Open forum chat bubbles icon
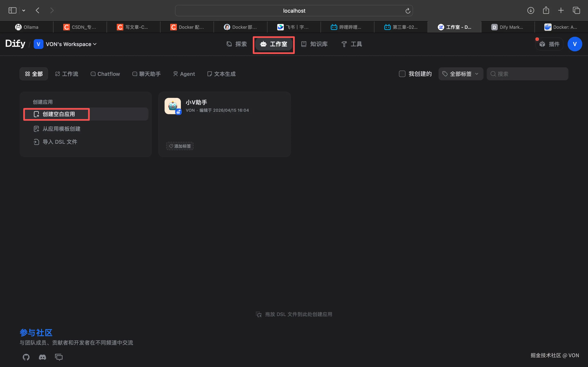 tap(59, 357)
